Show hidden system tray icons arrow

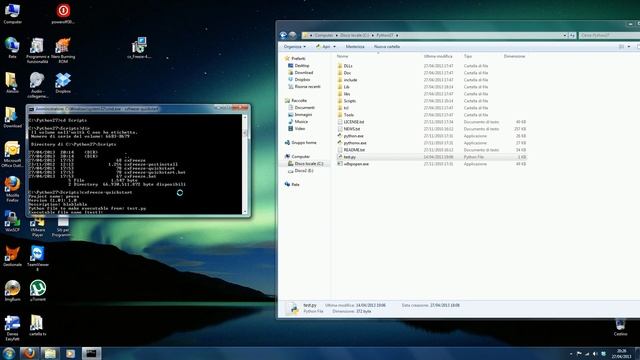click(x=571, y=354)
